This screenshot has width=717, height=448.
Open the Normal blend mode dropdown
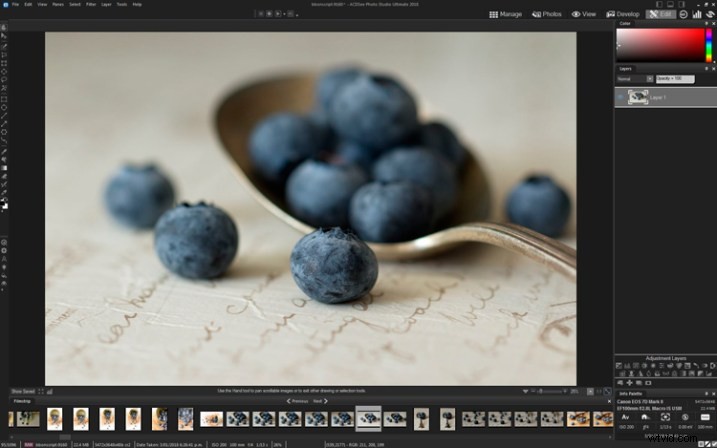[x=635, y=79]
